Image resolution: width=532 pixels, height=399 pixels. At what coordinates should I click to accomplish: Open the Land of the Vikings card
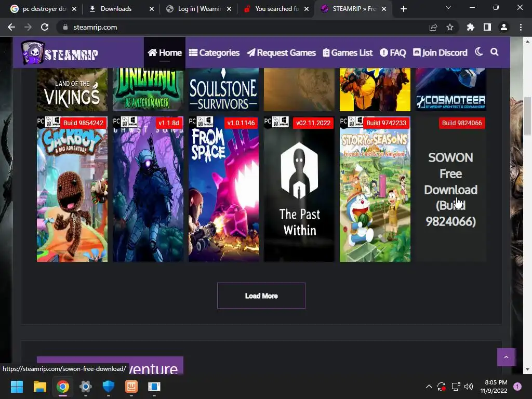(x=72, y=89)
